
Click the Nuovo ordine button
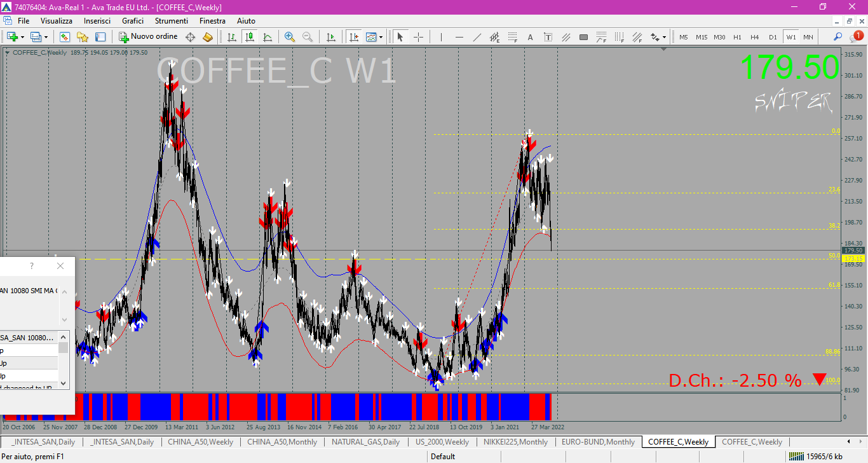pyautogui.click(x=149, y=37)
